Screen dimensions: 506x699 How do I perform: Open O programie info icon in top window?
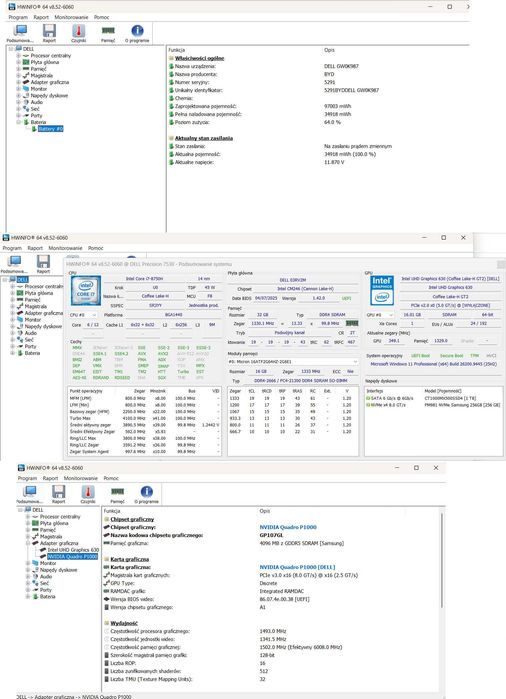(137, 33)
